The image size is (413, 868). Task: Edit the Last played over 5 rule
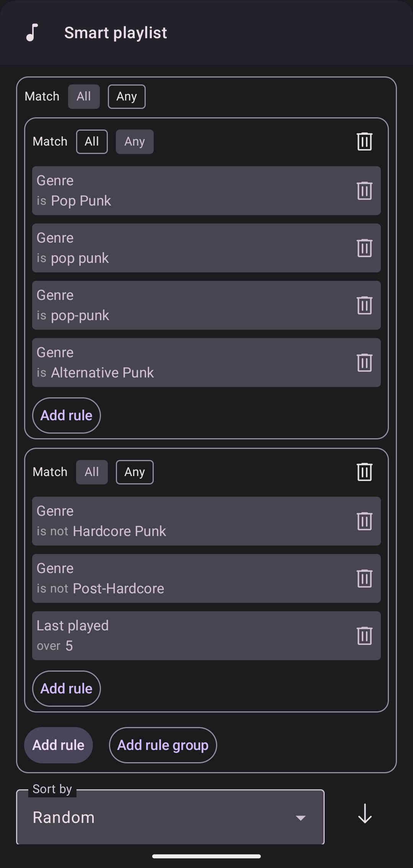(187, 636)
